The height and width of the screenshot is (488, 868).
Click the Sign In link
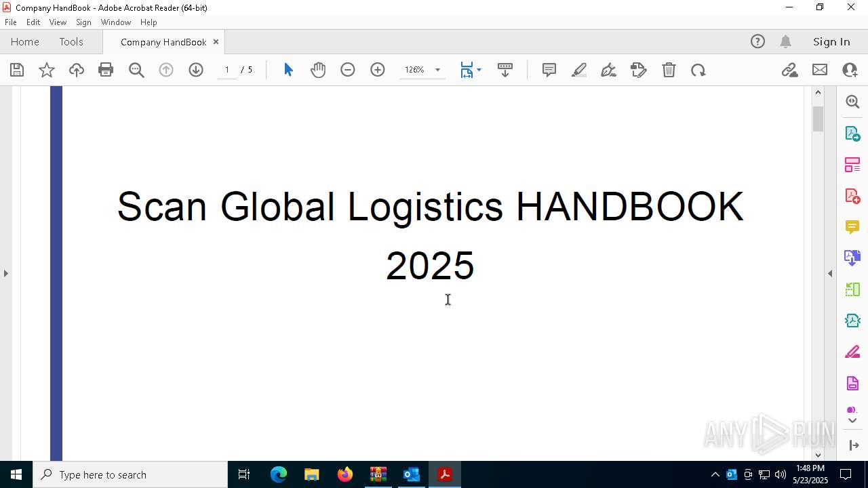(831, 41)
